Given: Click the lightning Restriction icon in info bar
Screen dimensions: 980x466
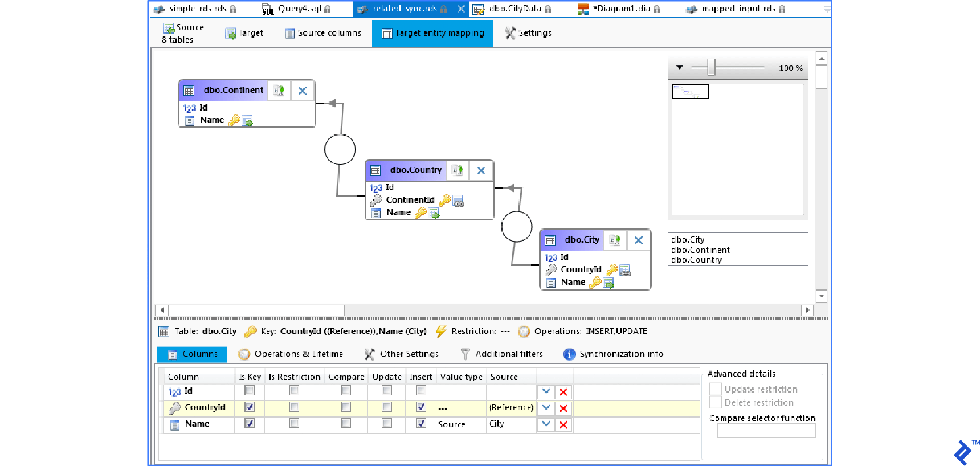Looking at the screenshot, I should coord(441,332).
